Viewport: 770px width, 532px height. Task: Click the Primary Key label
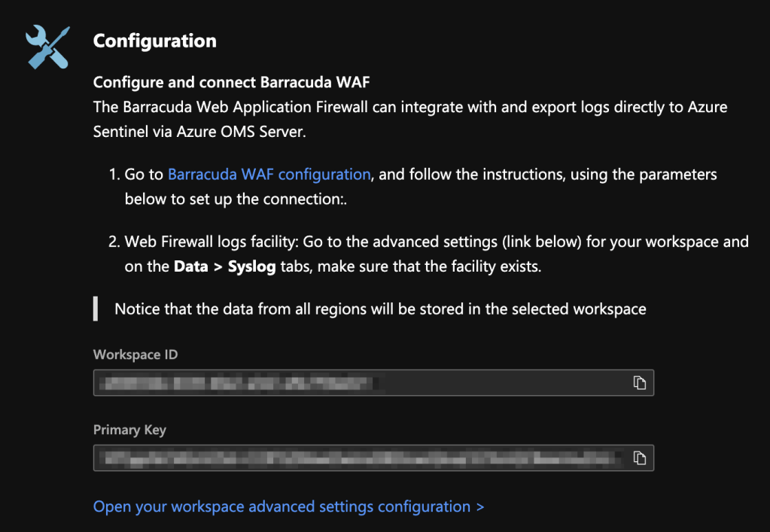(x=129, y=430)
